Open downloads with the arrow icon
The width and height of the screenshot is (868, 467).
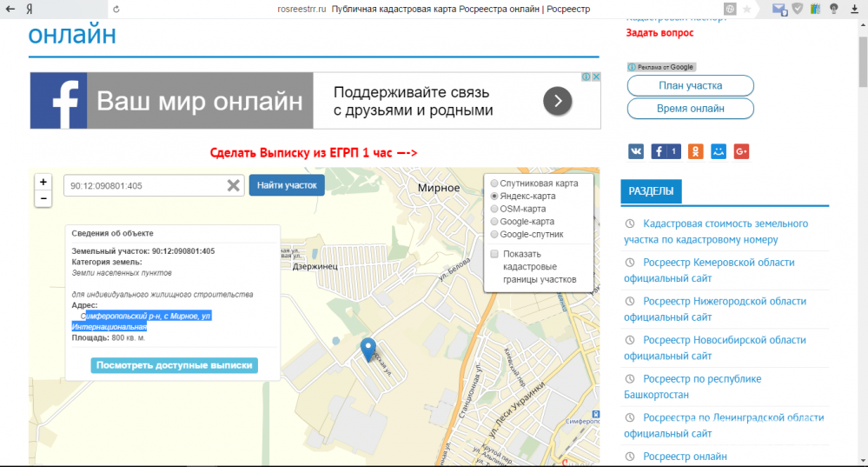pyautogui.click(x=854, y=9)
